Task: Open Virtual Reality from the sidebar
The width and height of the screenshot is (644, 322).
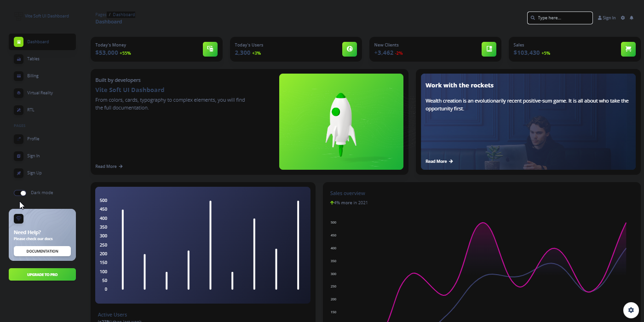Action: (x=18, y=92)
